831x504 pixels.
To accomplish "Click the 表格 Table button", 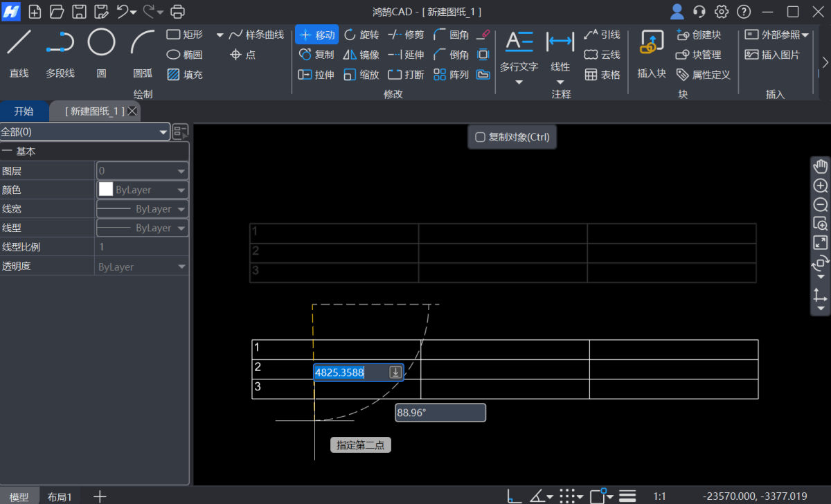I will coord(600,74).
